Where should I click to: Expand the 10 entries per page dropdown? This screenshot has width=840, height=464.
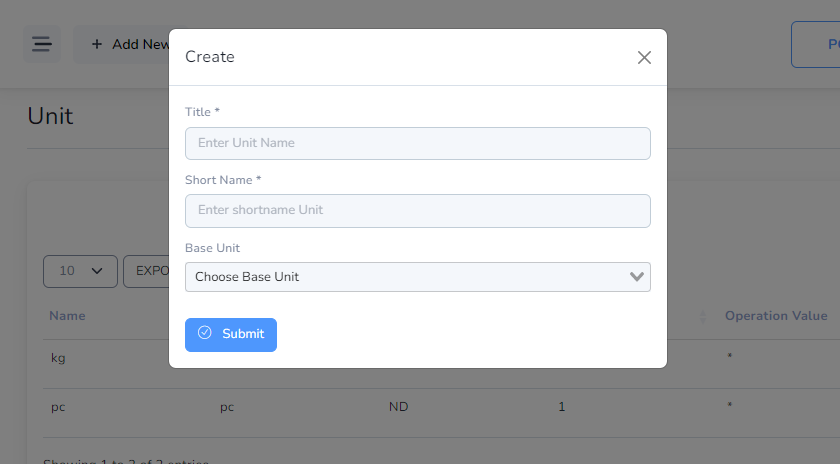click(x=80, y=271)
